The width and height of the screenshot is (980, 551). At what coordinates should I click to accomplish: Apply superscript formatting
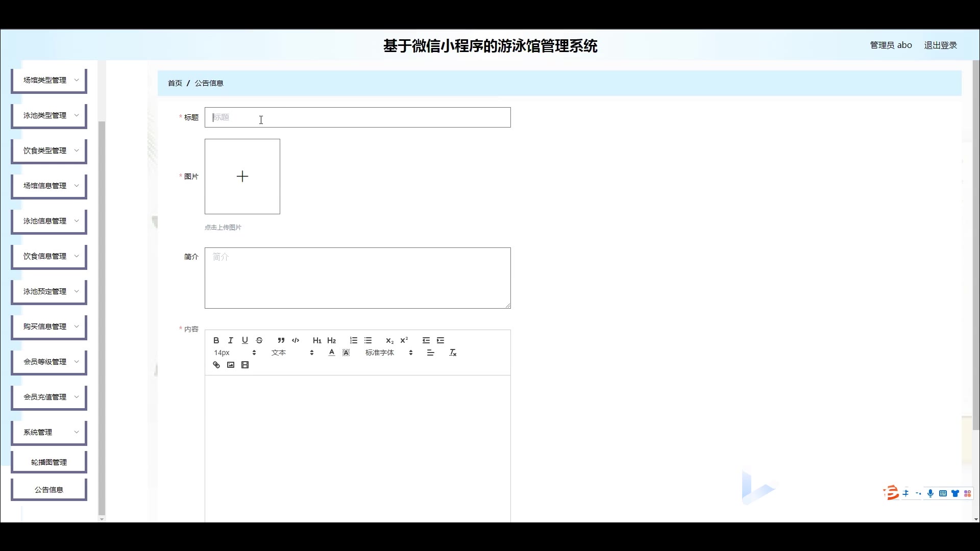point(404,340)
